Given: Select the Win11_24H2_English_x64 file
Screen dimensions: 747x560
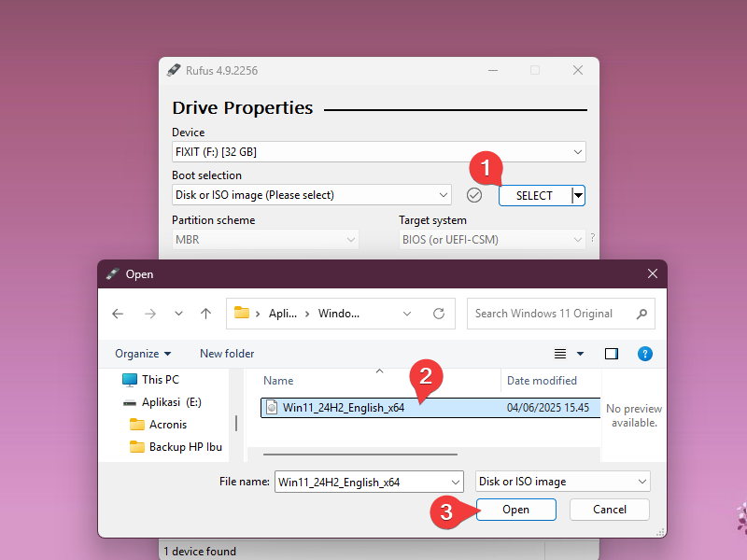Looking at the screenshot, I should point(343,407).
